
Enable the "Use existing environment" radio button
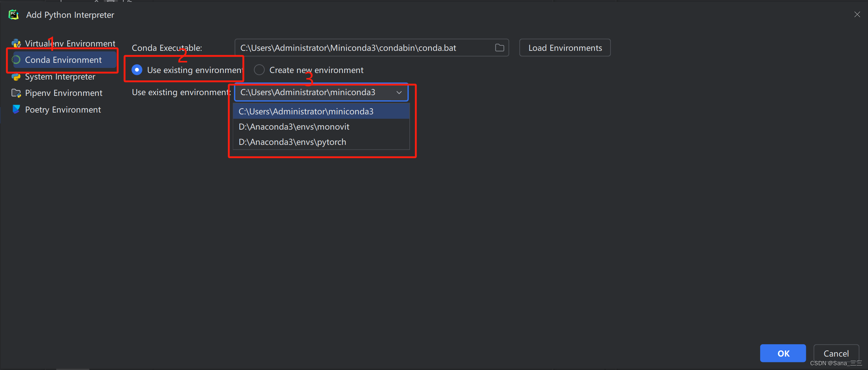(x=137, y=70)
